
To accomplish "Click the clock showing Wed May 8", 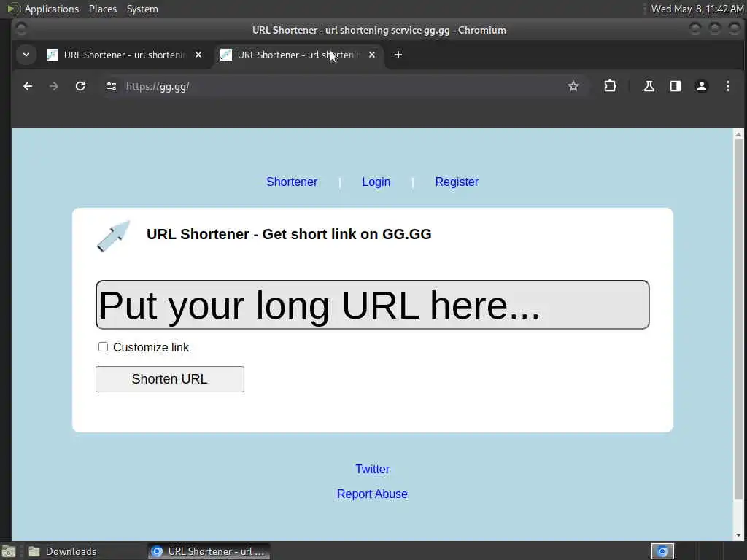I will pos(697,9).
